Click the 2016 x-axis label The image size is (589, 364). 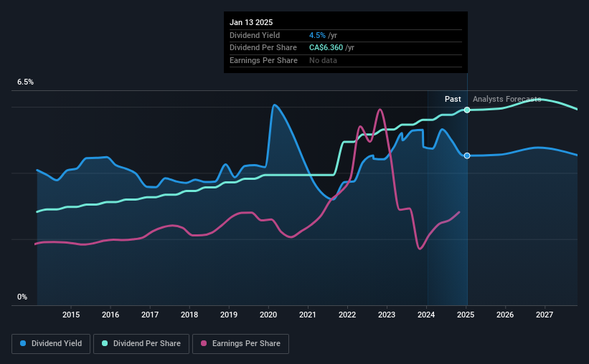(110, 315)
